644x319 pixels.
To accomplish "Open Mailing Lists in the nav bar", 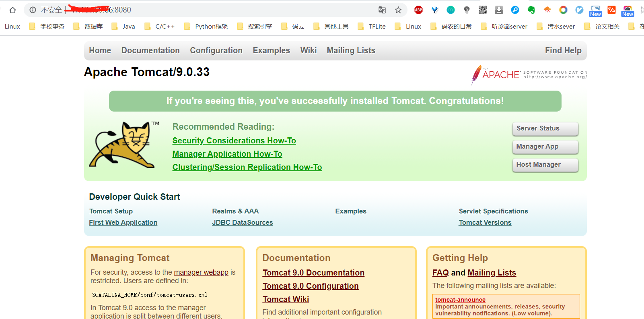I will [x=351, y=50].
